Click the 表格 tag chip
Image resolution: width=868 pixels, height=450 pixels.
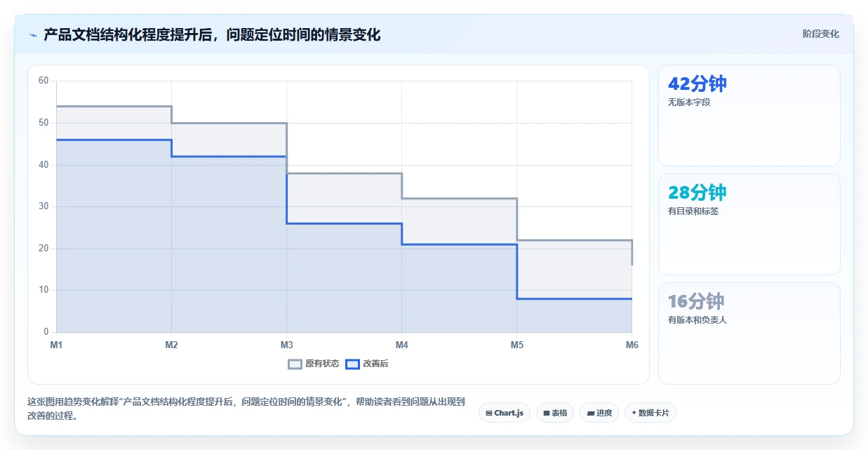tap(555, 413)
